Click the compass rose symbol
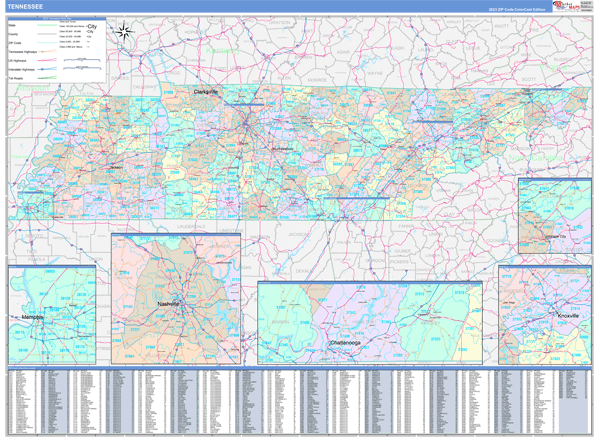The width and height of the screenshot is (600, 437). click(x=124, y=31)
